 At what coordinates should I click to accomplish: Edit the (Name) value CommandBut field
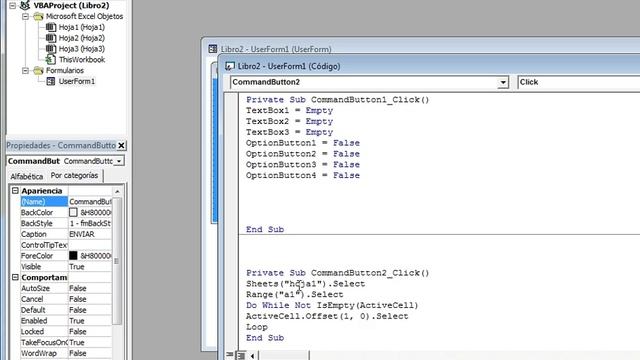(x=90, y=202)
